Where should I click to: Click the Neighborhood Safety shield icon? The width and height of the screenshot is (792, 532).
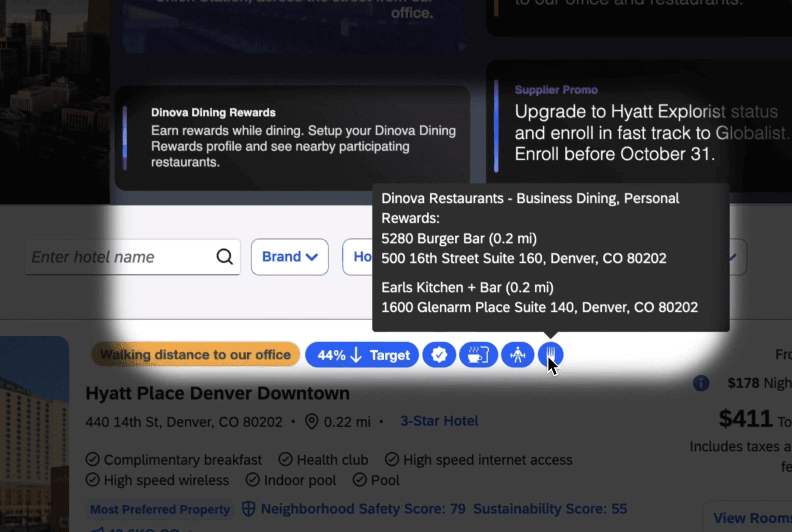pos(248,509)
